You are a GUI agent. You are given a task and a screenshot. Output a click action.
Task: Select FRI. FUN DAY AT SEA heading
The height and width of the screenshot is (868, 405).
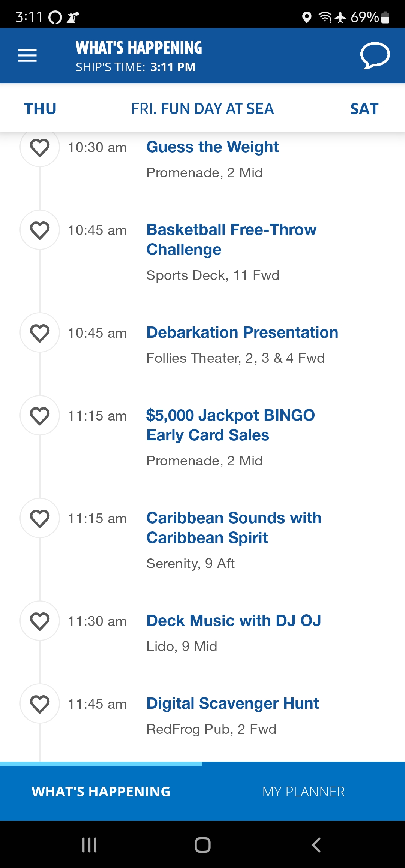(x=202, y=109)
